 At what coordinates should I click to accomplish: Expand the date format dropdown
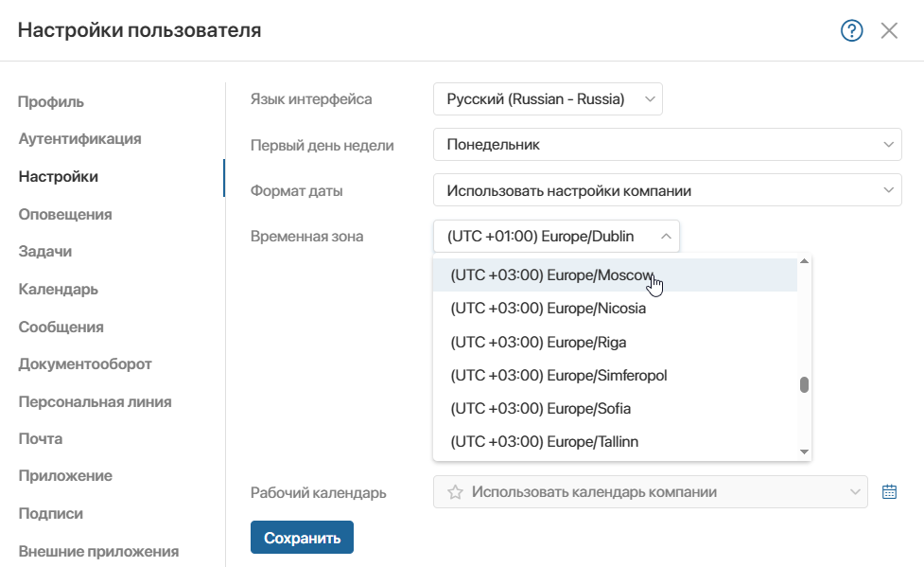(x=667, y=190)
